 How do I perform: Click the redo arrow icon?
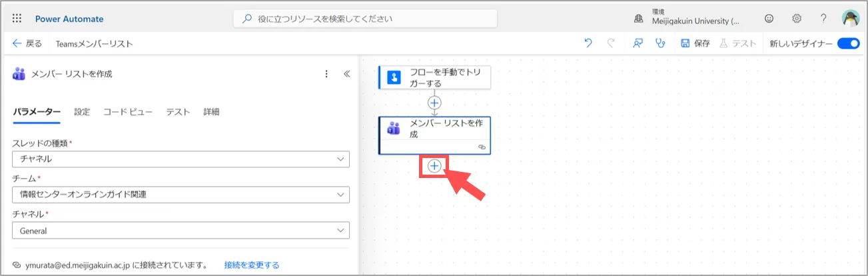[x=611, y=43]
